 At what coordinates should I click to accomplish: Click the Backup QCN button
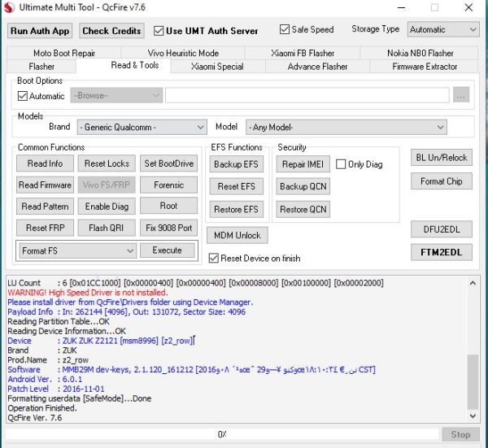point(303,186)
